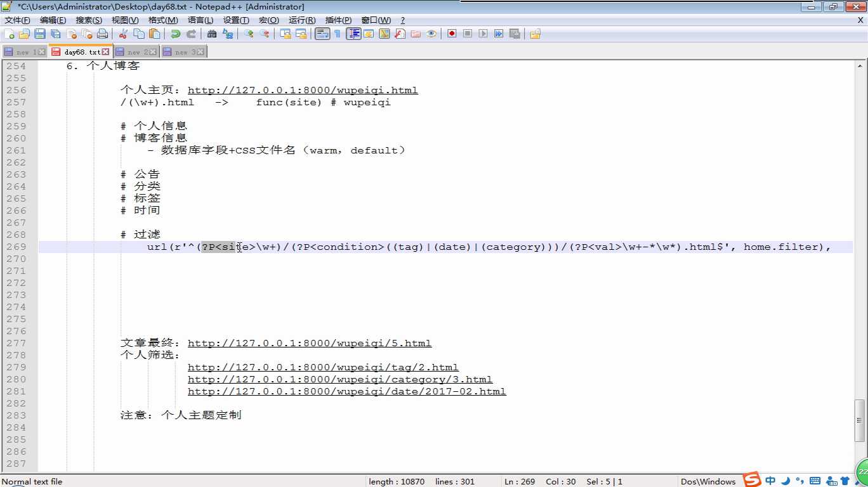868x487 pixels.
Task: Toggle synchronize vertical scrolling icon
Action: 286,34
